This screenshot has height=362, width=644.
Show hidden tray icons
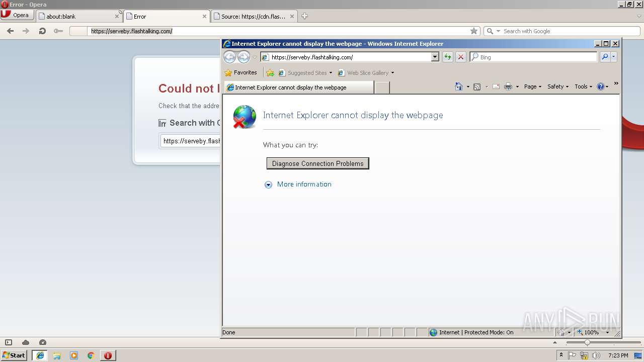[x=561, y=355]
